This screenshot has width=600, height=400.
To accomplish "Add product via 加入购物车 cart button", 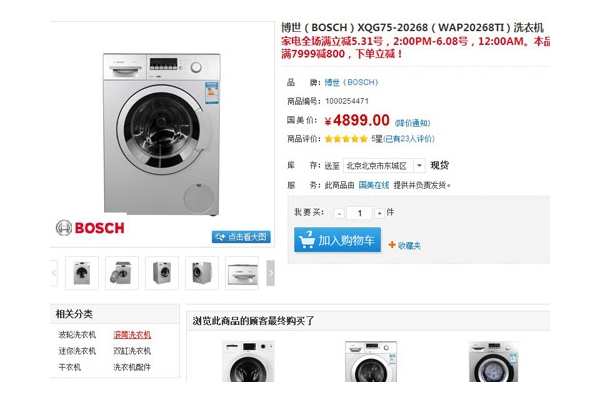I will [x=337, y=240].
